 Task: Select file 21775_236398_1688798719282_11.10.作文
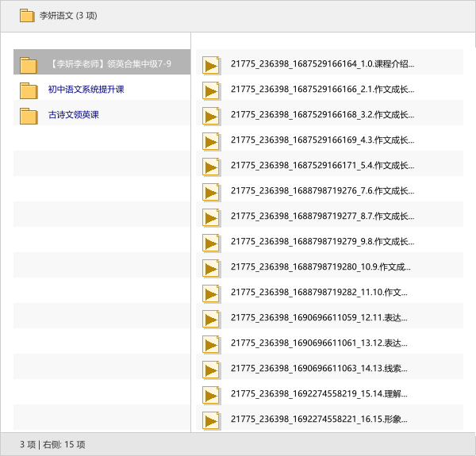(319, 293)
